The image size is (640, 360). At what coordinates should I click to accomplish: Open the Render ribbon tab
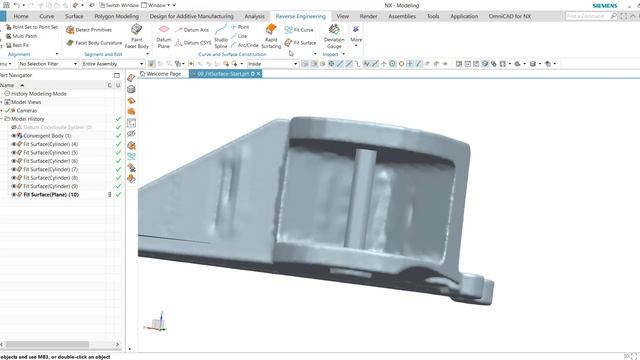tap(368, 16)
